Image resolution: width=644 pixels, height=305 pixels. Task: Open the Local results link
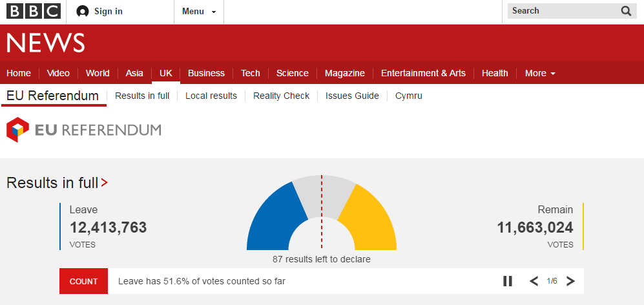(211, 96)
